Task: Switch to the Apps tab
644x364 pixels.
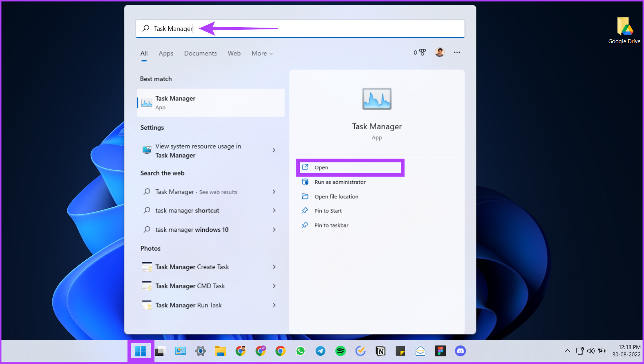Action: [166, 53]
